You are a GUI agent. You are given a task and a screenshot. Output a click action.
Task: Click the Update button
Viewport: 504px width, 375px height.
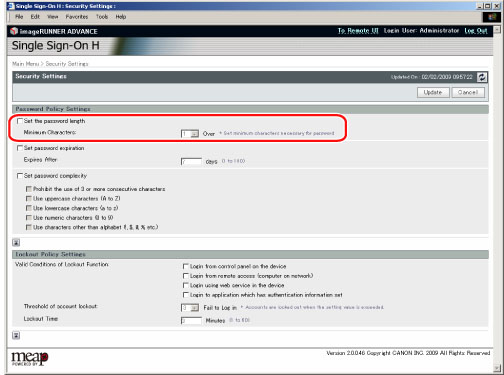pyautogui.click(x=433, y=92)
